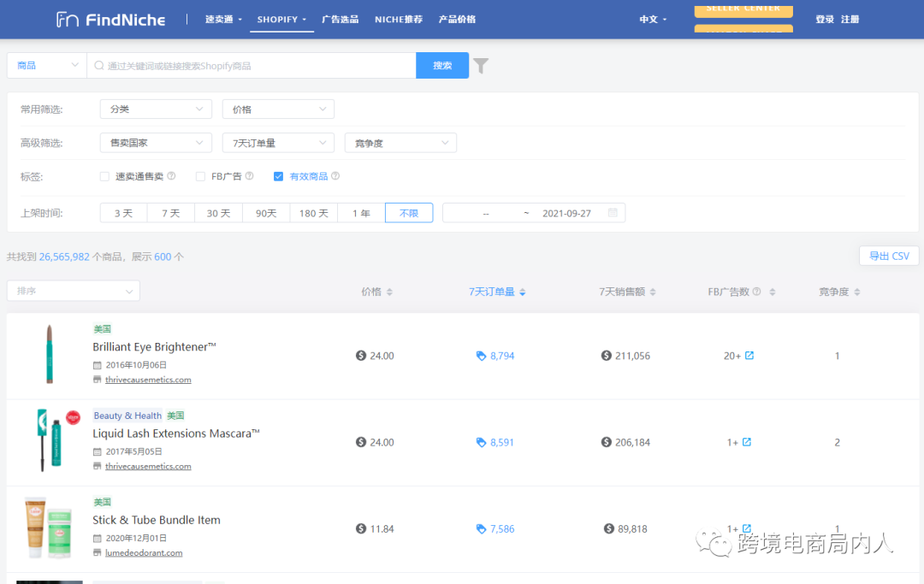Sort by 7天销售额 column arrows

[654, 292]
